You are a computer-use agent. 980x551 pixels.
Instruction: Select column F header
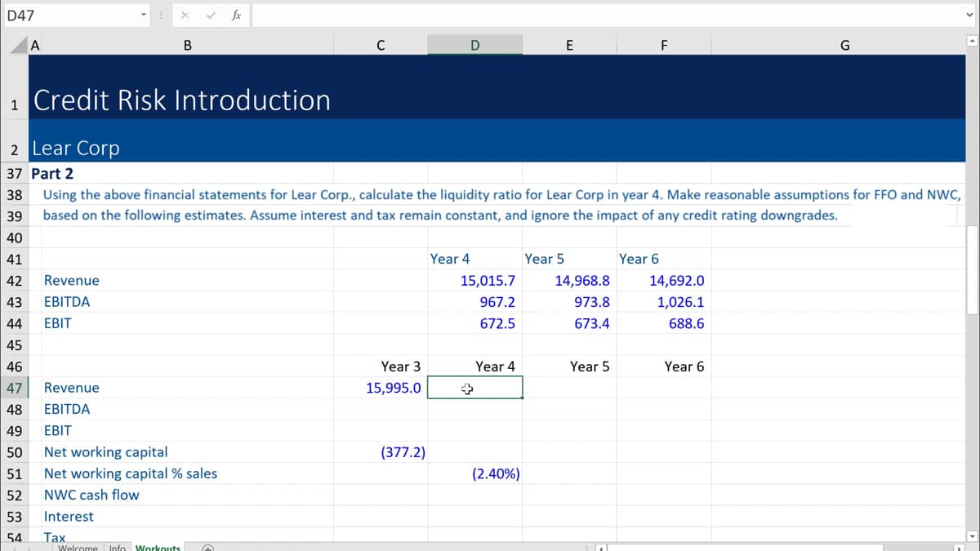coord(663,46)
